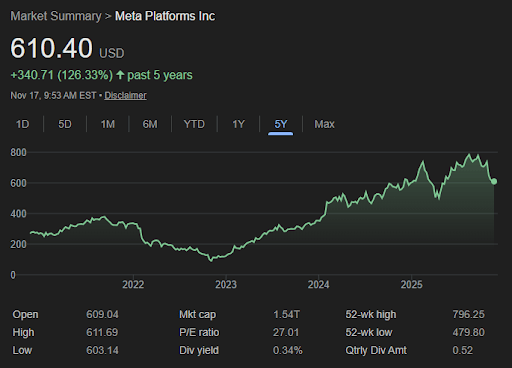
Task: Click the 52-week high value 796.25
Action: [x=469, y=314]
